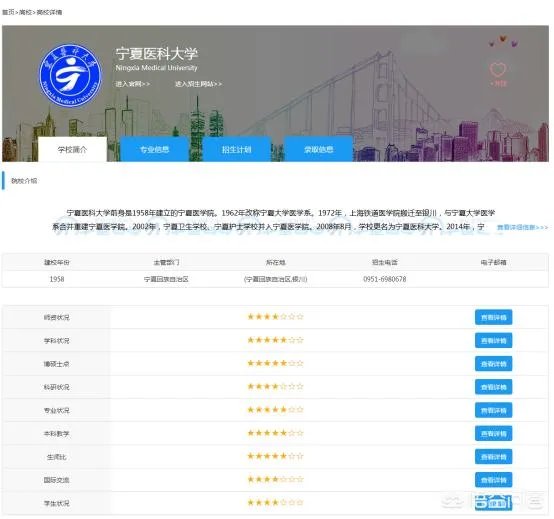View details for 生师比 row
This screenshot has height=519, width=554.
pos(494,457)
